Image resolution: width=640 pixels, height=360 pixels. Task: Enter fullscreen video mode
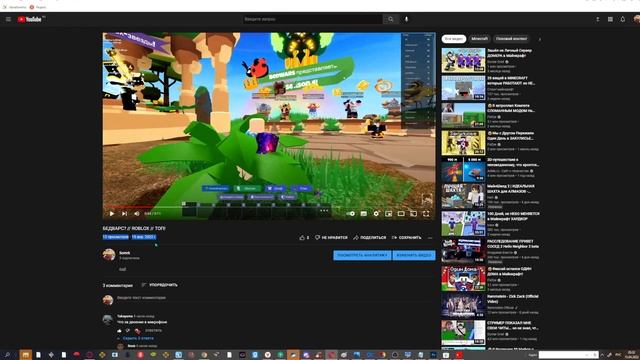pyautogui.click(x=426, y=213)
